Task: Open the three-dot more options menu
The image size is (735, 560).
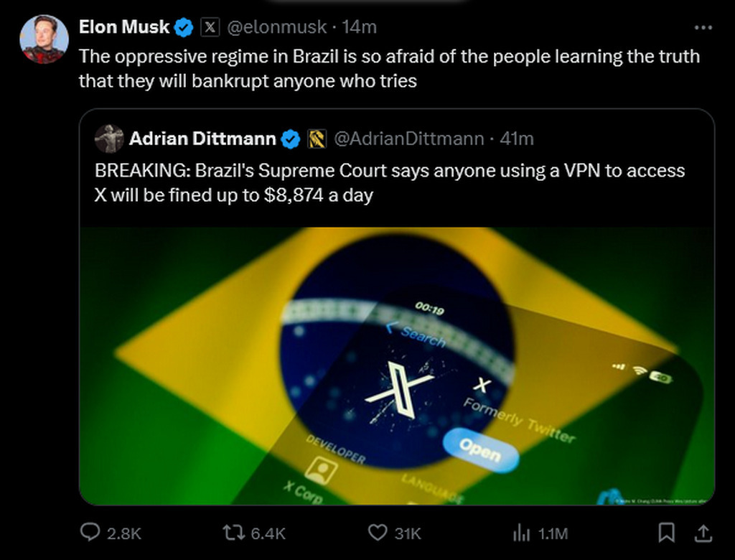Action: (x=704, y=28)
